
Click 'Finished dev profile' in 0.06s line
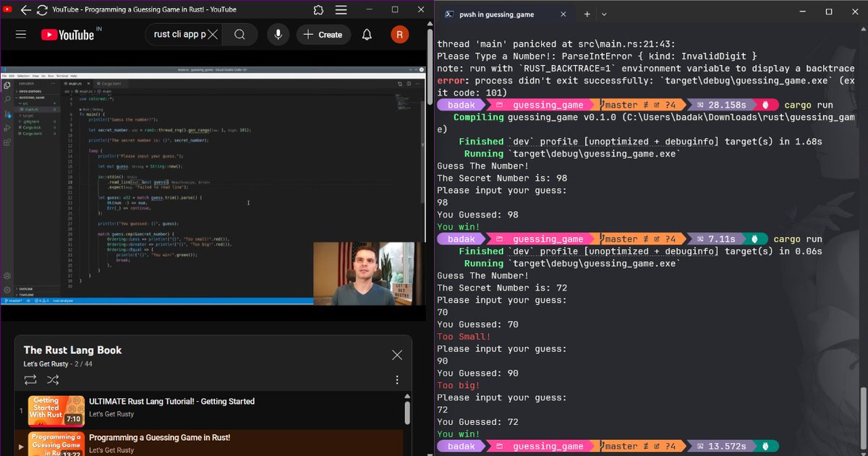click(x=640, y=251)
